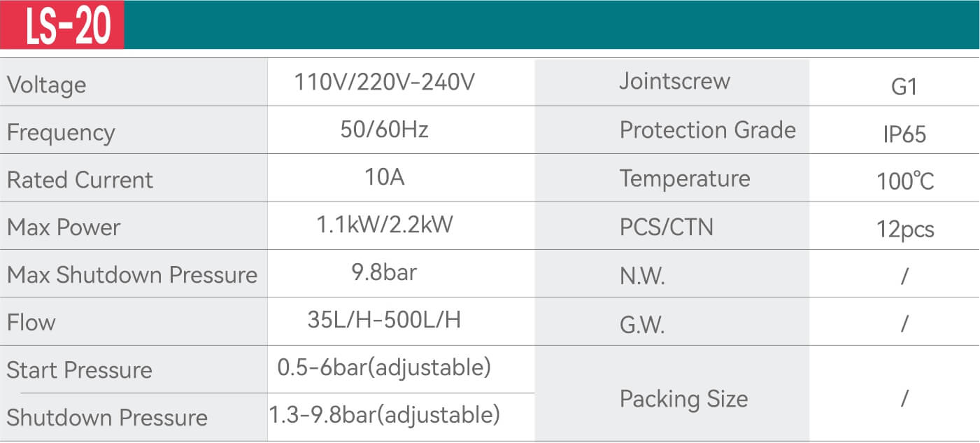Select the 35L/H-500L/H flow value
The width and height of the screenshot is (980, 443).
pyautogui.click(x=385, y=320)
